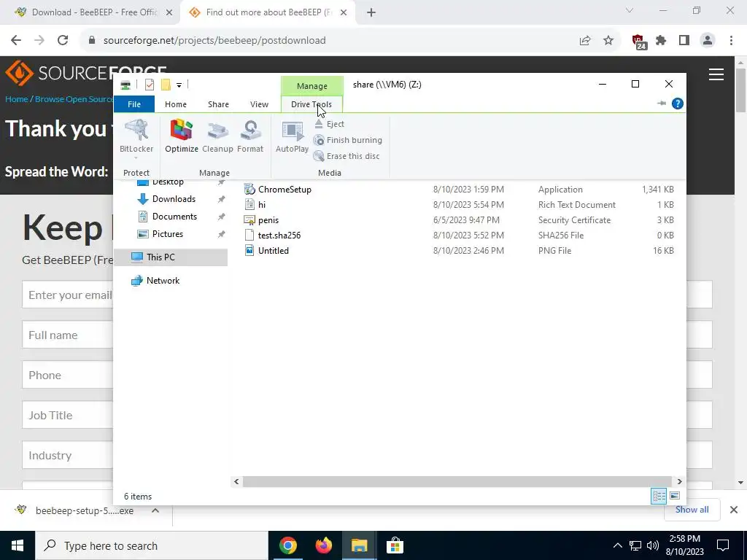
Task: Reload the SourceForge page in Chrome
Action: pos(63,41)
